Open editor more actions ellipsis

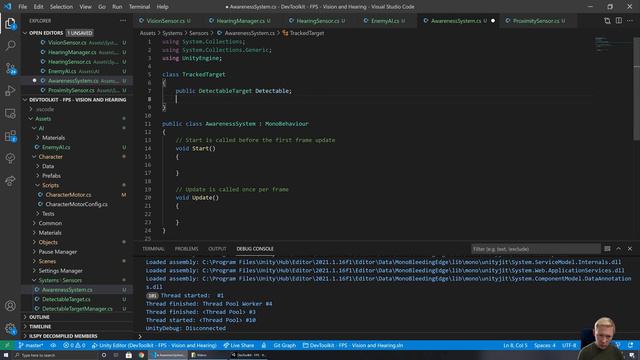tap(630, 20)
